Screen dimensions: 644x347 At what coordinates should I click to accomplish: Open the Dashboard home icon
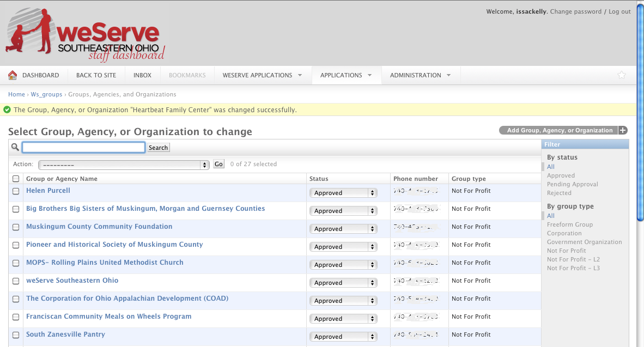tap(13, 75)
